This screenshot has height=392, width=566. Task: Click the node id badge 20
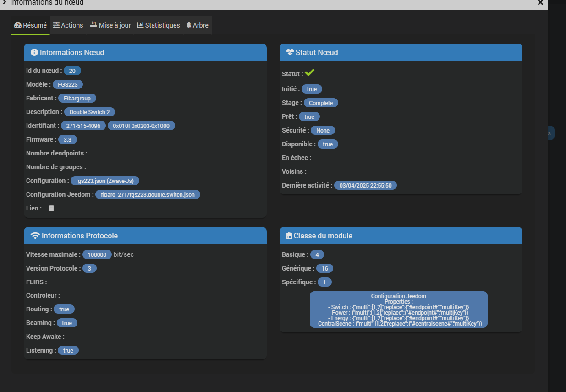(72, 71)
